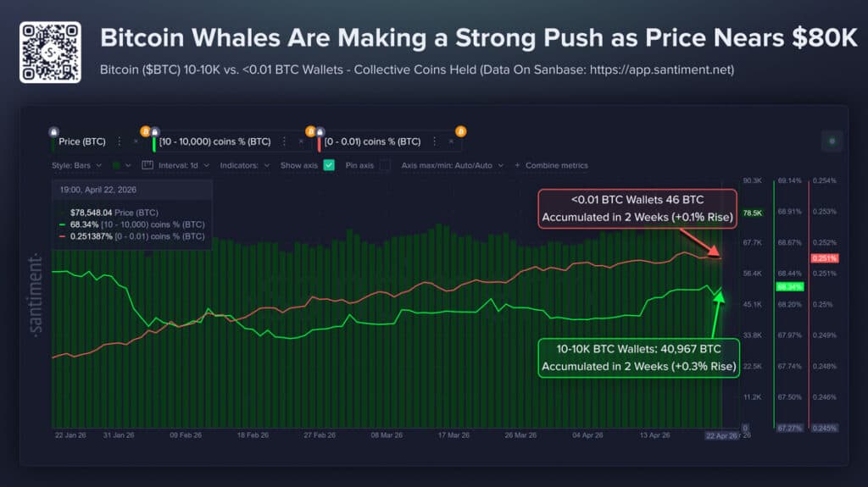Open options menu for Price (BTC) metric
868x487 pixels.
[x=119, y=141]
